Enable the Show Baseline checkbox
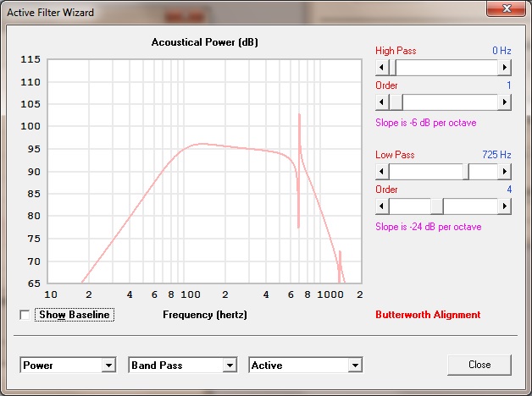Screen dimensions: 532x396 pyautogui.click(x=25, y=315)
